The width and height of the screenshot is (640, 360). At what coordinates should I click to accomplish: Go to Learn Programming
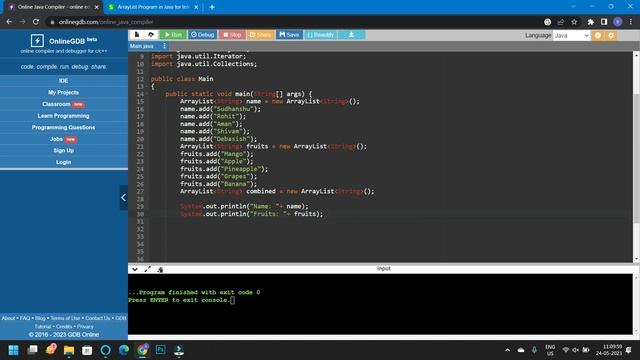(x=63, y=116)
